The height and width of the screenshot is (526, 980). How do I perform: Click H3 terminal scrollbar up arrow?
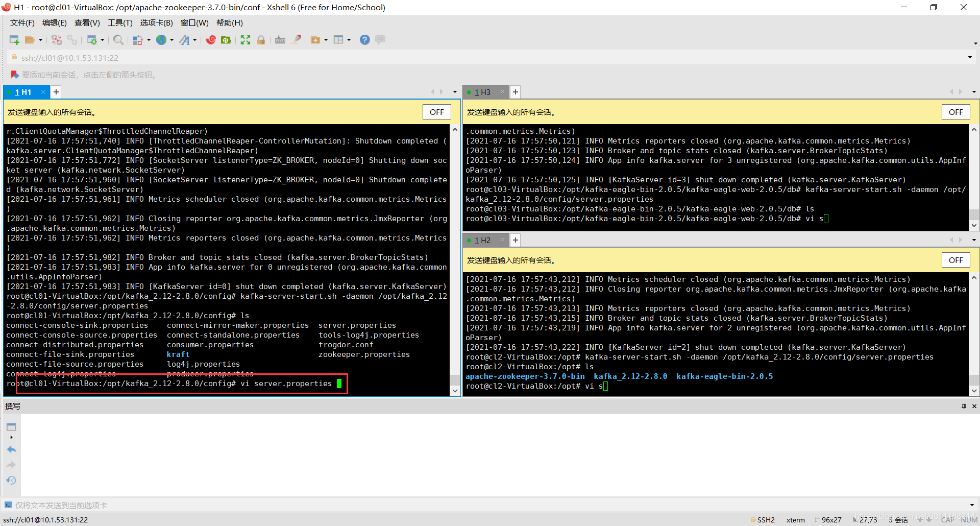coord(974,130)
